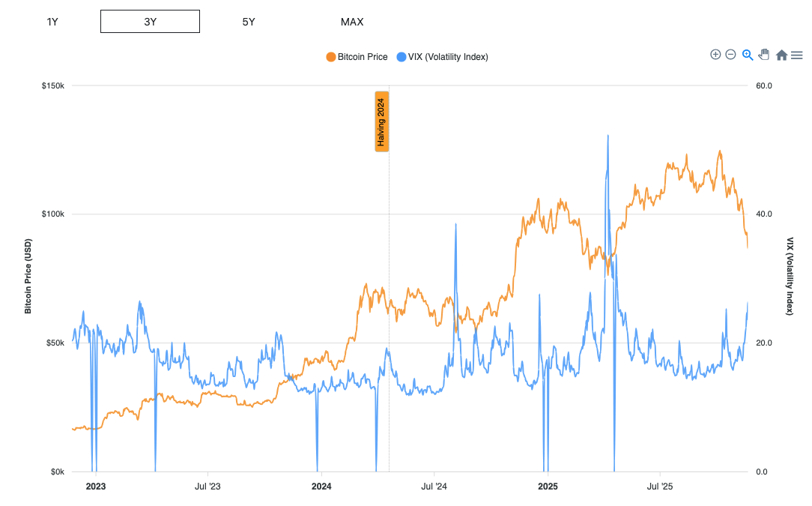Activate the selection zoom magnifier tool
The width and height of the screenshot is (812, 506).
(747, 54)
